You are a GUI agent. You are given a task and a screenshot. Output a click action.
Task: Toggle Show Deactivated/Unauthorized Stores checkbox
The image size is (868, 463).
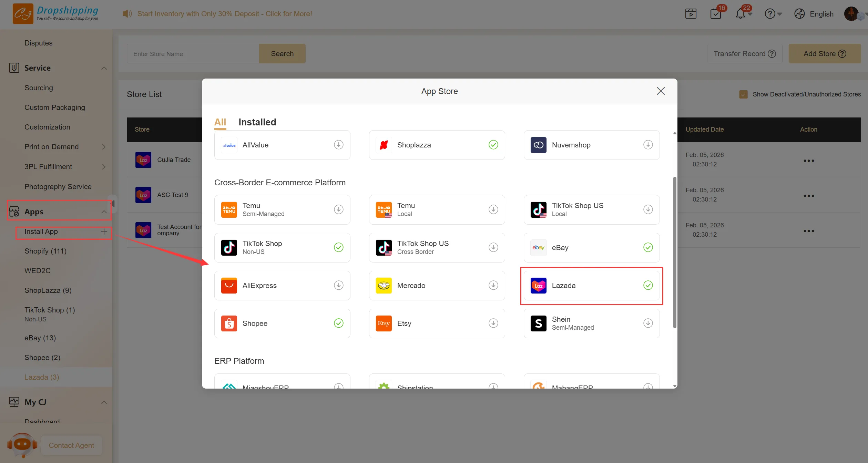coord(743,94)
